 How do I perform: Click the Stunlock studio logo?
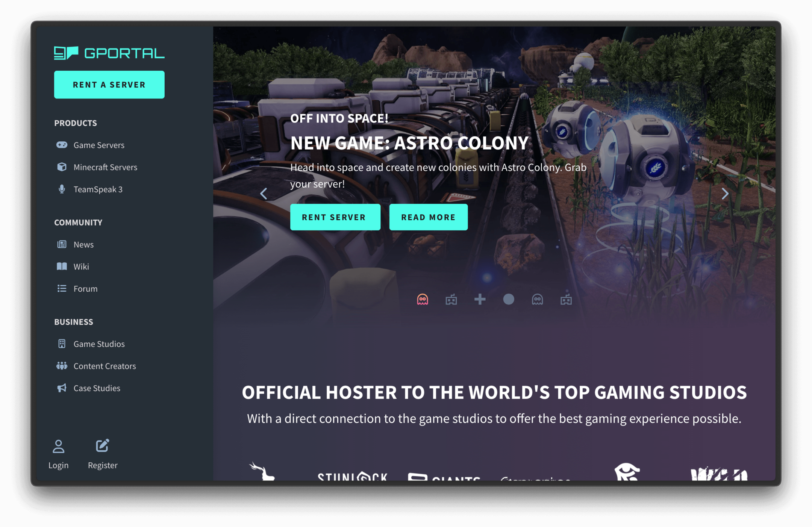click(x=352, y=476)
